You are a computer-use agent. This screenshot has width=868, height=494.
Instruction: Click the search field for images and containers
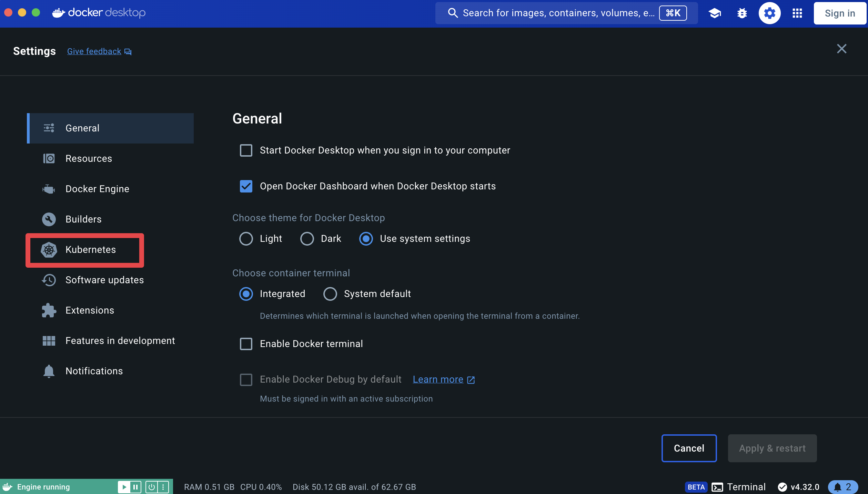(x=566, y=13)
